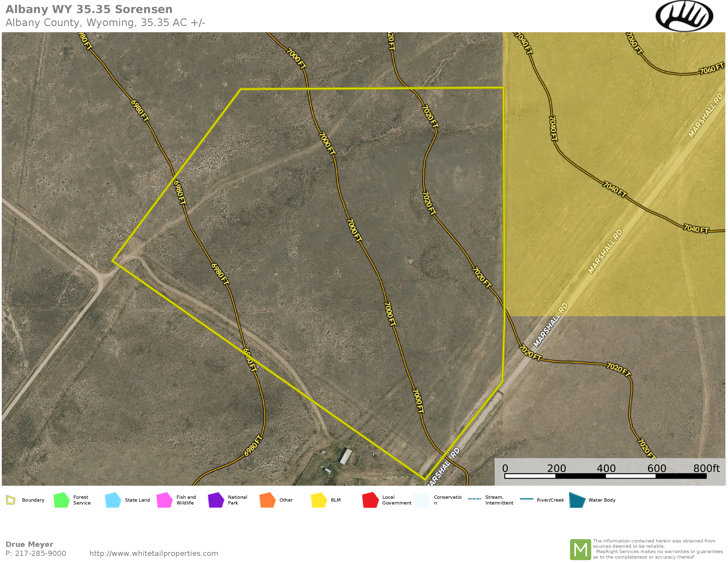Click the green MapRight M logo

(580, 549)
